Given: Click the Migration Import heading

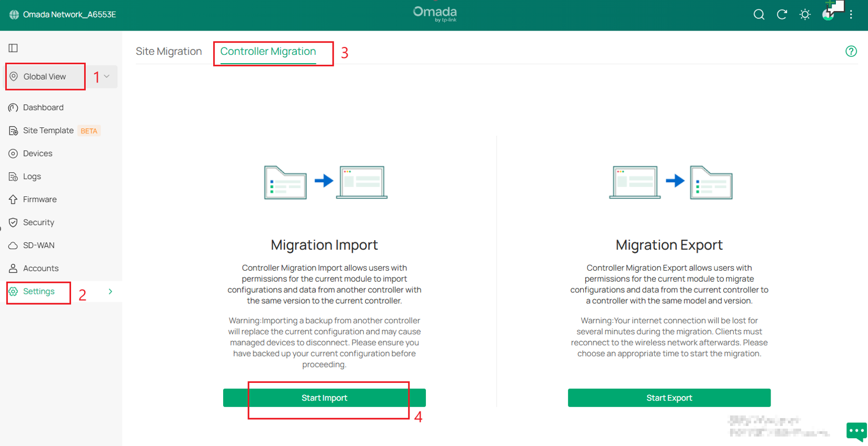Looking at the screenshot, I should 324,245.
